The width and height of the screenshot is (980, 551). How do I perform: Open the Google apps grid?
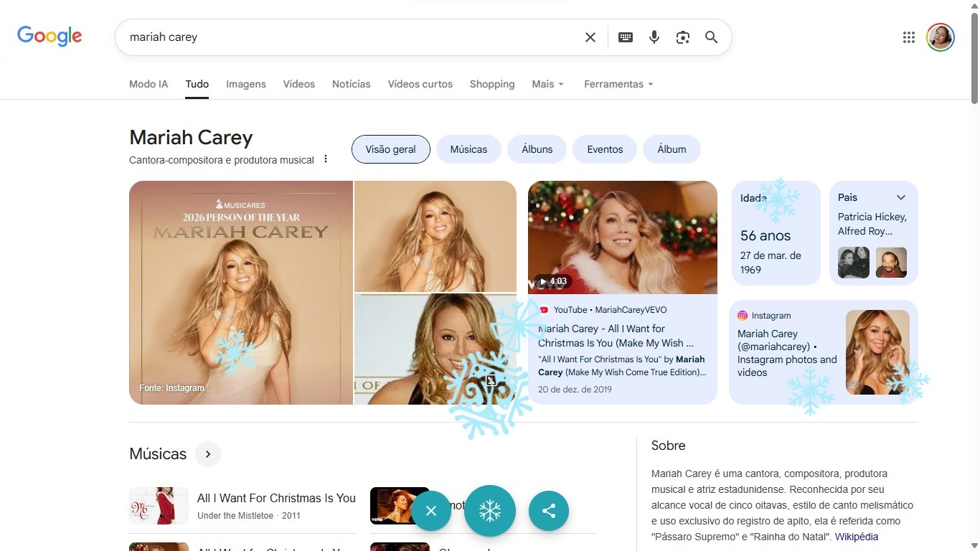click(909, 37)
